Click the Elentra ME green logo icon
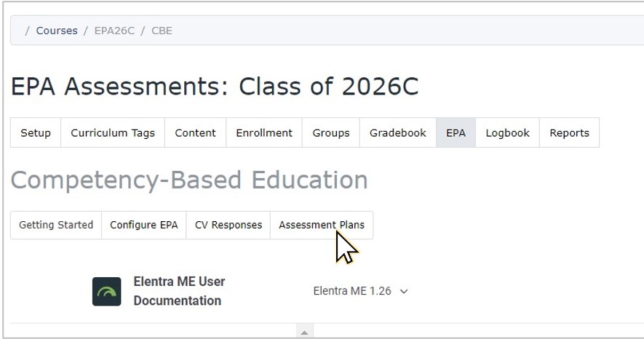 coord(107,292)
